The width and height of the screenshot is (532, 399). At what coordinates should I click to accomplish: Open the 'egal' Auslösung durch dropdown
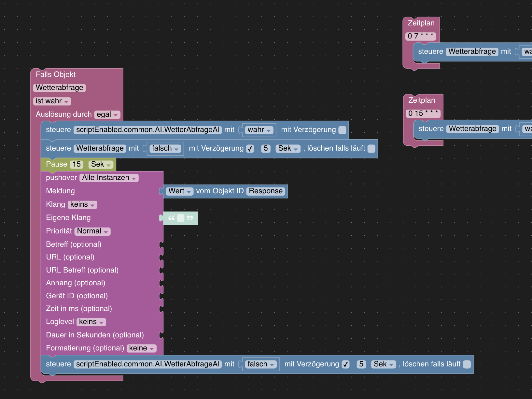tap(107, 114)
